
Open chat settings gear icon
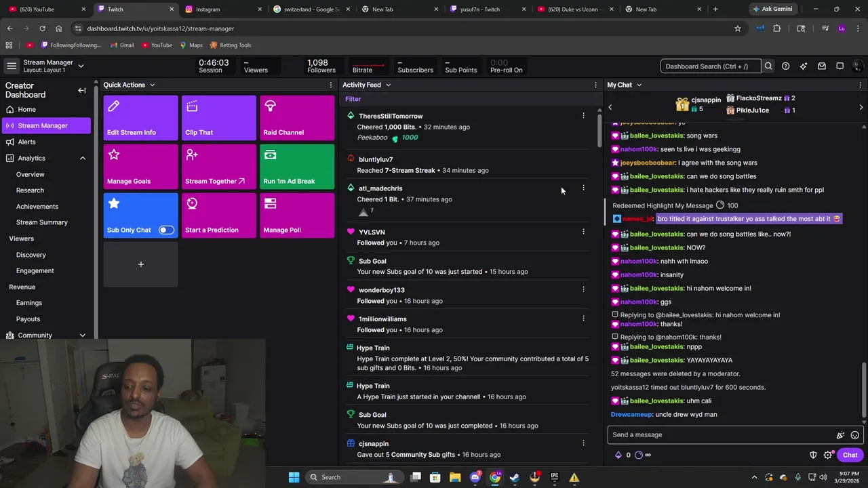[827, 455]
